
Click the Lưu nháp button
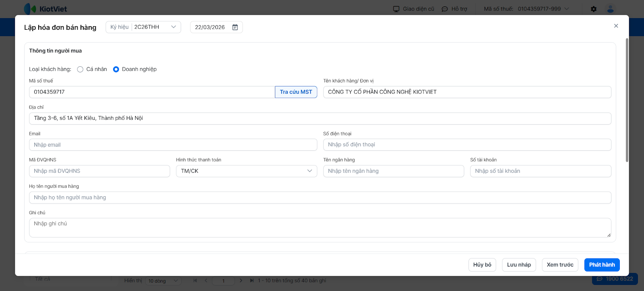pyautogui.click(x=519, y=265)
